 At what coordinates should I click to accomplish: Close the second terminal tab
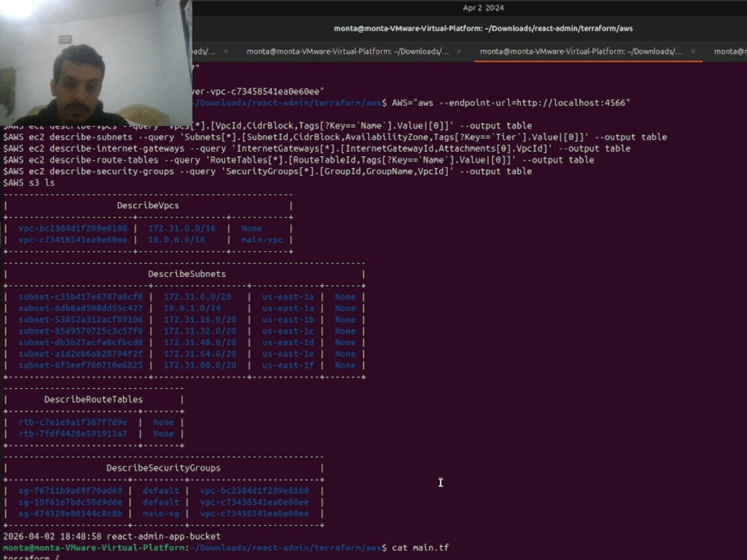pyautogui.click(x=459, y=52)
